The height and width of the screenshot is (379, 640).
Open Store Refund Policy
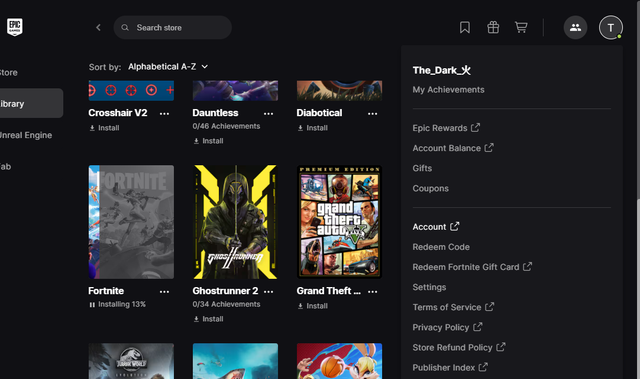point(459,347)
